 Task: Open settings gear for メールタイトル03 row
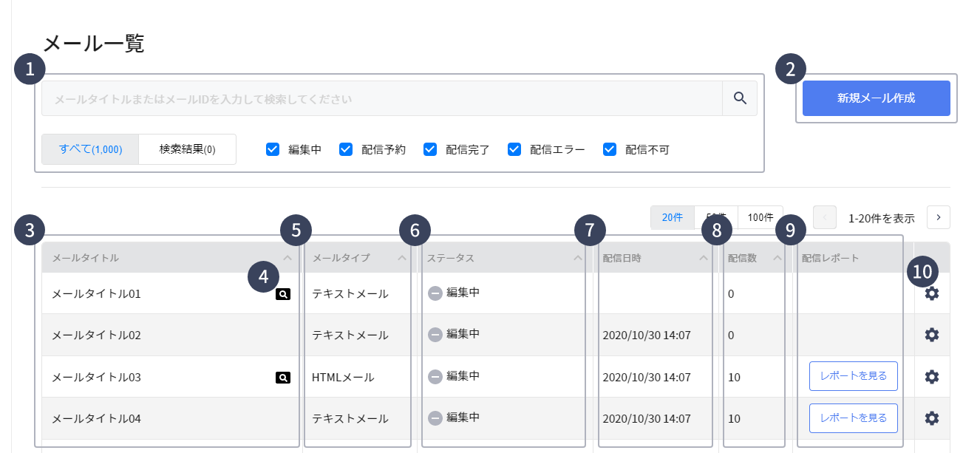pyautogui.click(x=932, y=377)
